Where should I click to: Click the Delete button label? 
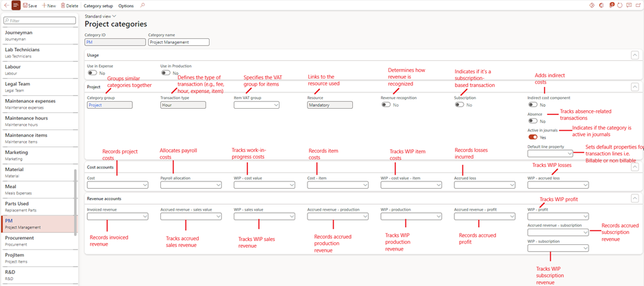pyautogui.click(x=73, y=6)
